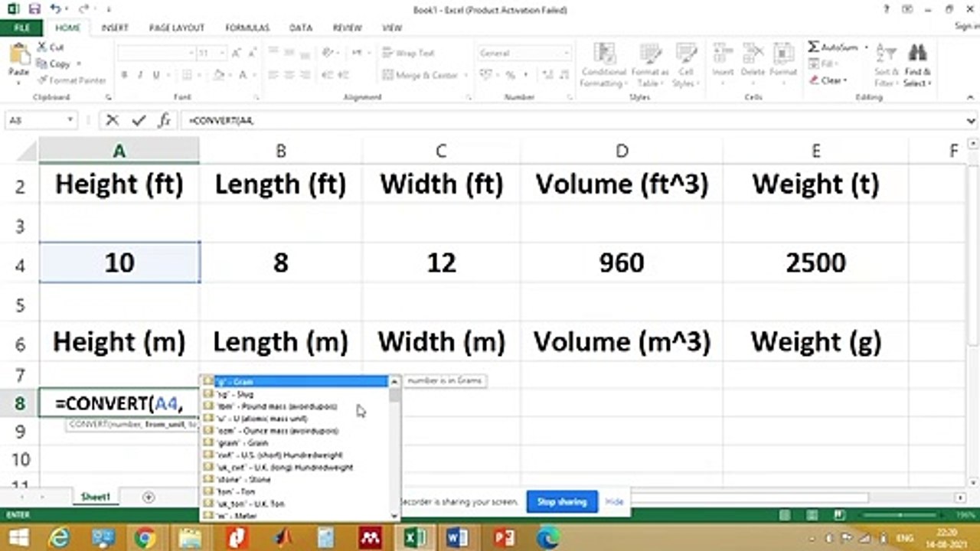Switch to the DATA tab
The image size is (980, 551).
coord(300,28)
